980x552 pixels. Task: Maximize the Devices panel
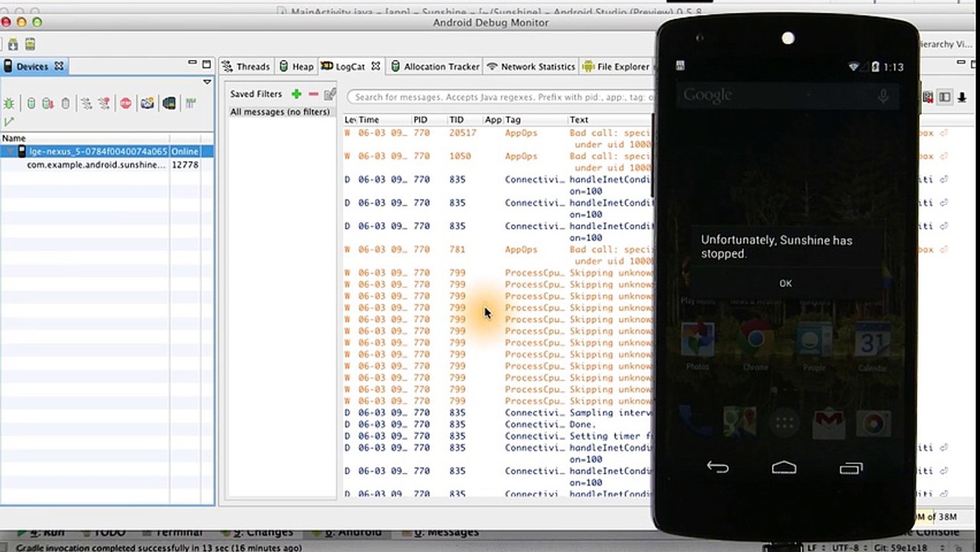pos(206,64)
